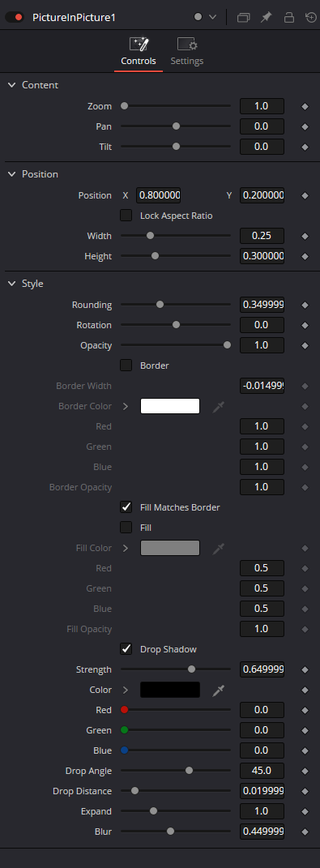Click the Zoom value field
Screen dimensions: 320x868
point(262,106)
